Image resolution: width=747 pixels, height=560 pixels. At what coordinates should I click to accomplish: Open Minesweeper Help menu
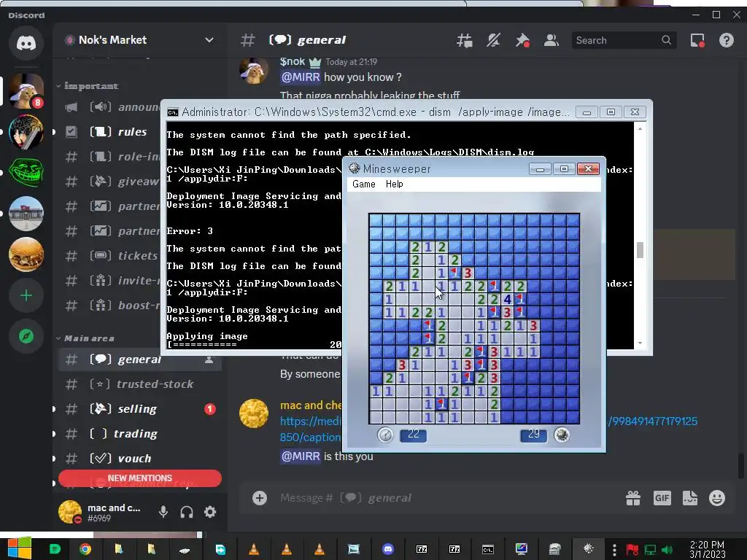(395, 184)
